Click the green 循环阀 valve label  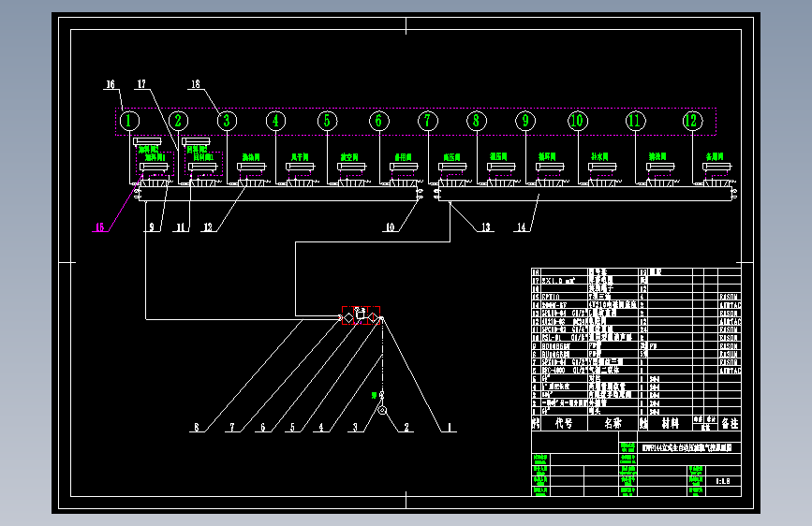tap(547, 156)
